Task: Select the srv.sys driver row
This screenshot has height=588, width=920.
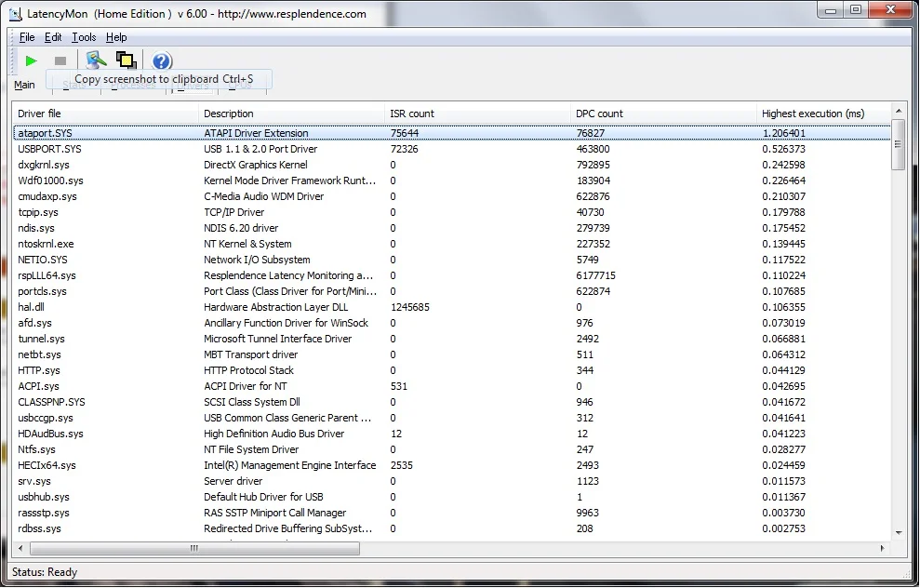Action: point(452,482)
